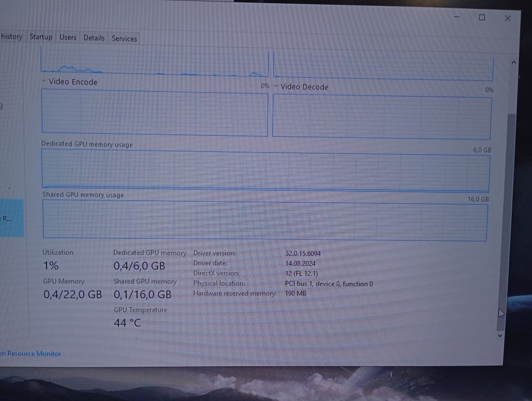Click Open Resource Monitor link
The image size is (532, 401).
31,353
